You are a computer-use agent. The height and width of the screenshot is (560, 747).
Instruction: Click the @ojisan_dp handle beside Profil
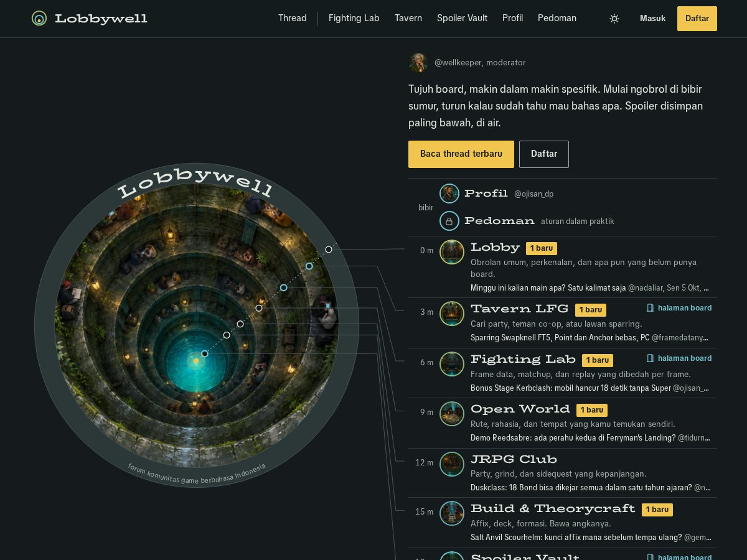point(533,194)
